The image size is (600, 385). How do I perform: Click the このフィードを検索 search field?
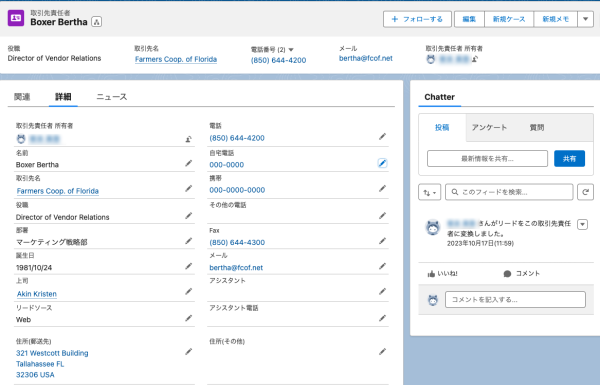pos(509,192)
